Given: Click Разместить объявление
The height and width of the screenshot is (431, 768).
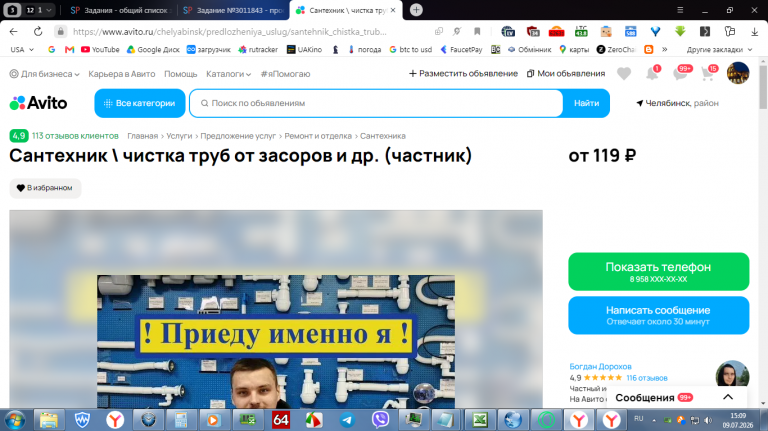Looking at the screenshot, I should [463, 73].
